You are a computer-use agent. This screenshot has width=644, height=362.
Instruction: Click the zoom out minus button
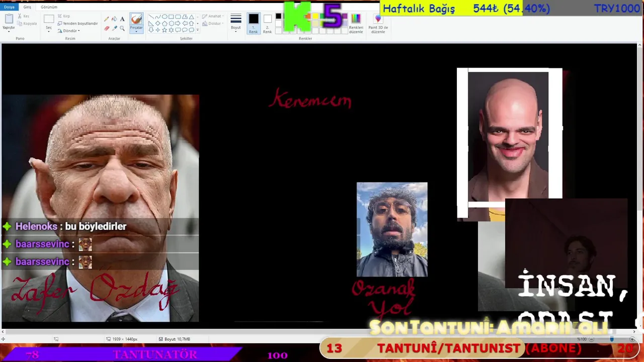click(591, 339)
